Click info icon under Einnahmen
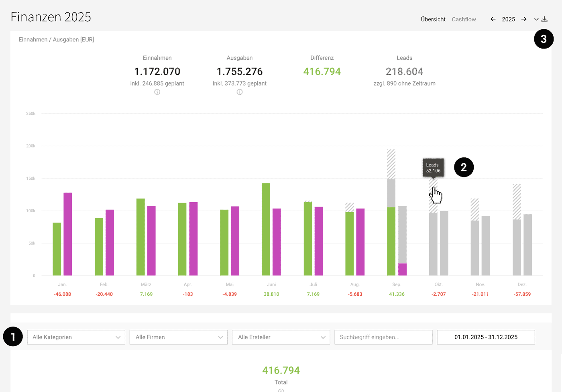This screenshot has height=392, width=562. (x=157, y=92)
